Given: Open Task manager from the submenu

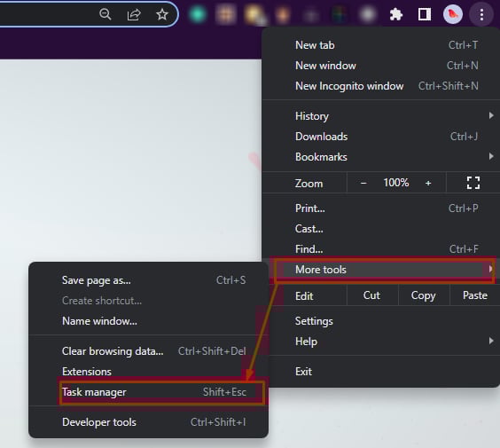Looking at the screenshot, I should pos(148,392).
